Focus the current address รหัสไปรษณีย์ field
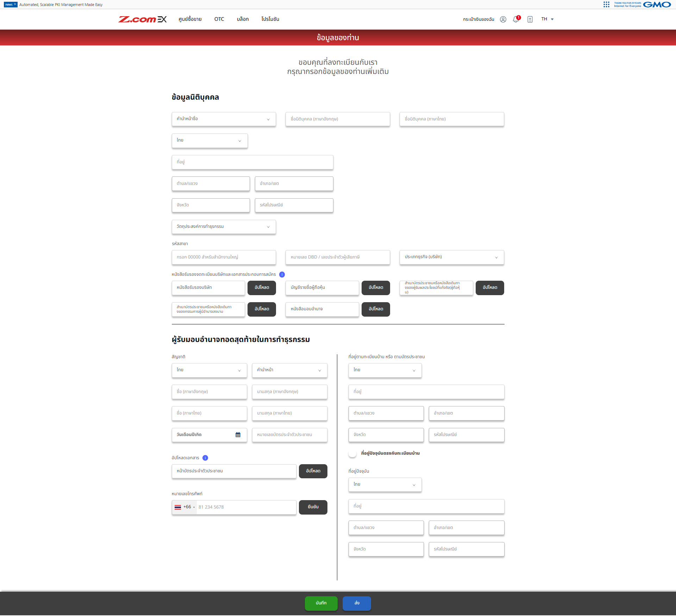Screen dimensions: 676x616 [x=467, y=549]
